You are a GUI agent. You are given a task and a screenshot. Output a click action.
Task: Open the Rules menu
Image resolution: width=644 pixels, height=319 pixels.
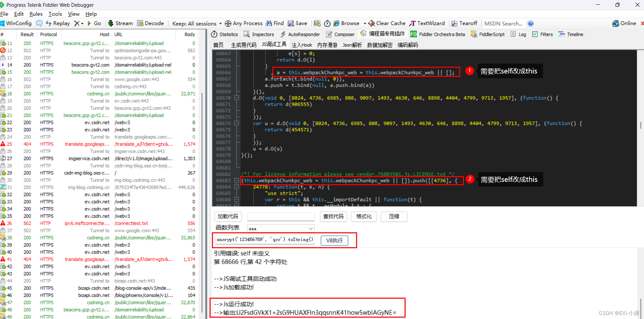pyautogui.click(x=36, y=14)
